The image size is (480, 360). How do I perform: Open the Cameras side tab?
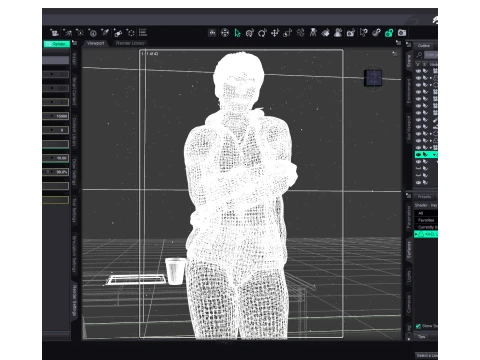point(409,304)
